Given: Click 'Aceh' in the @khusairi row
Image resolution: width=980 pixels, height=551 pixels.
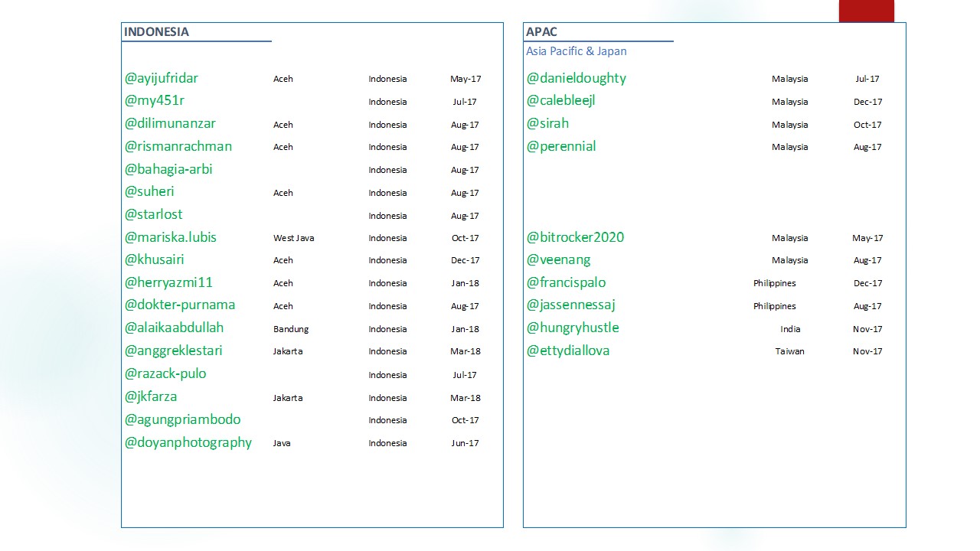Looking at the screenshot, I should (x=283, y=260).
